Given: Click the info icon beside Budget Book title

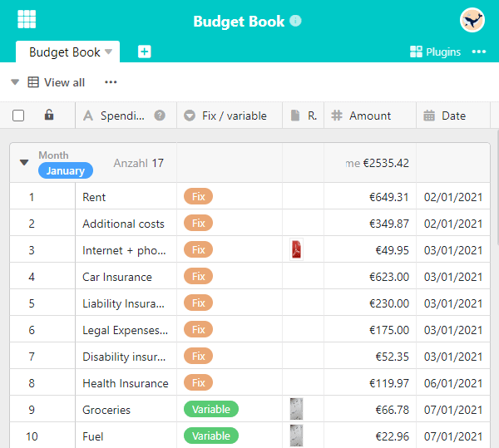Looking at the screenshot, I should (x=295, y=21).
